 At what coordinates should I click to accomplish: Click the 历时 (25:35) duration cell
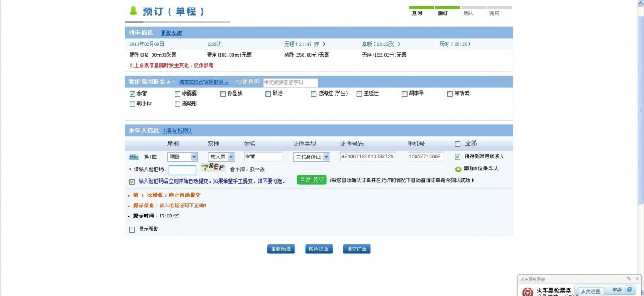click(x=455, y=44)
